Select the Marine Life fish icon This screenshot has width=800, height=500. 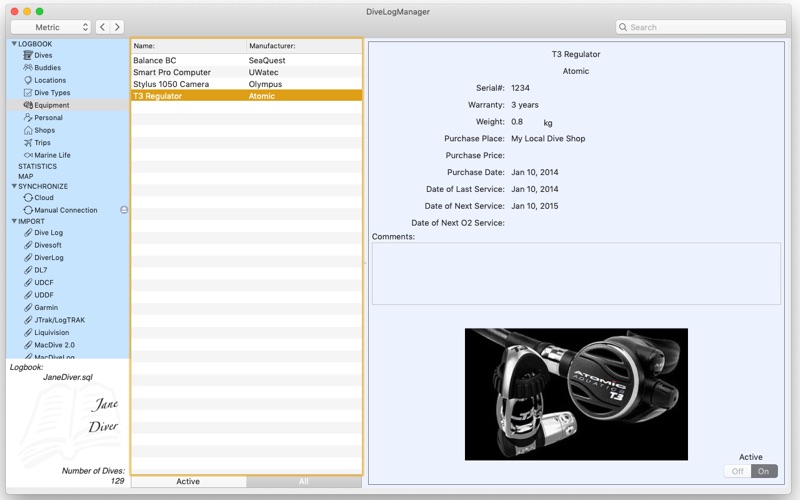tap(28, 155)
